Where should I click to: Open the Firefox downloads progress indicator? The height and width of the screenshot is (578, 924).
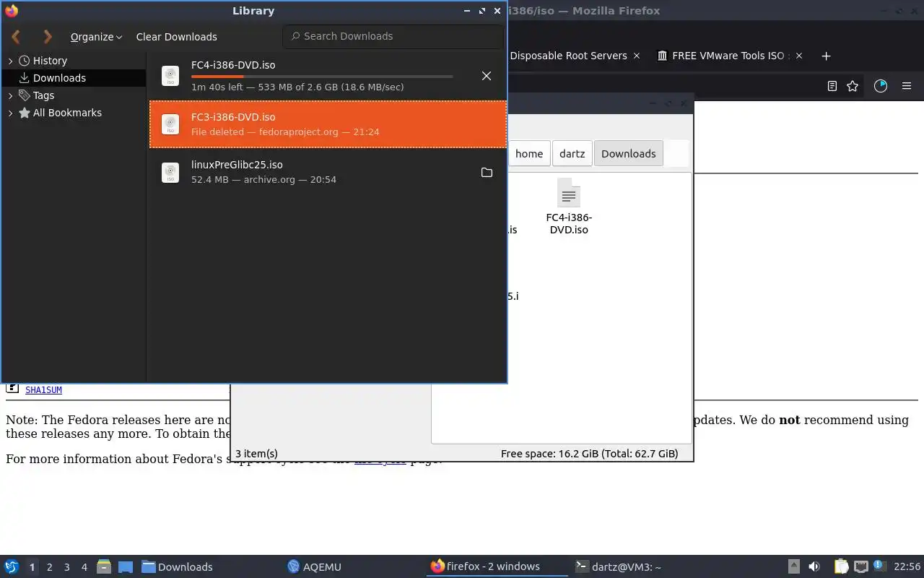pos(881,86)
